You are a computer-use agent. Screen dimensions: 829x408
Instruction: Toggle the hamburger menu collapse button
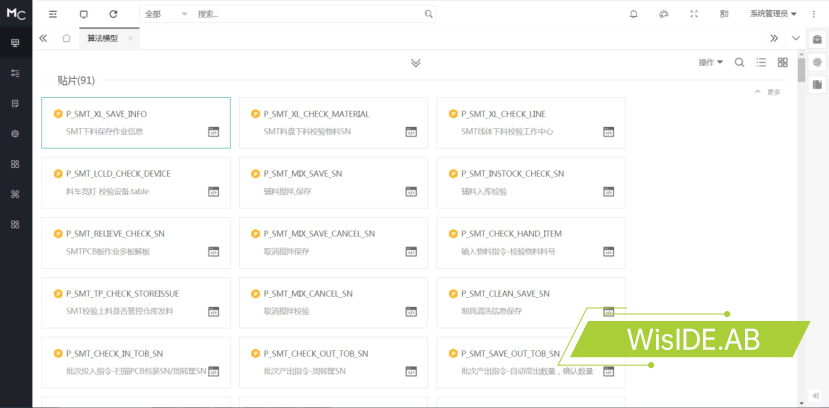(53, 14)
